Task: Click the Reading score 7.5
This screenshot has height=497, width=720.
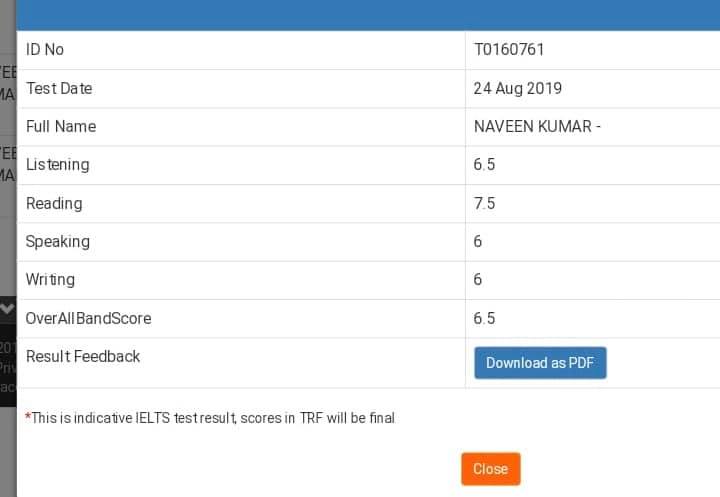Action: [x=484, y=203]
